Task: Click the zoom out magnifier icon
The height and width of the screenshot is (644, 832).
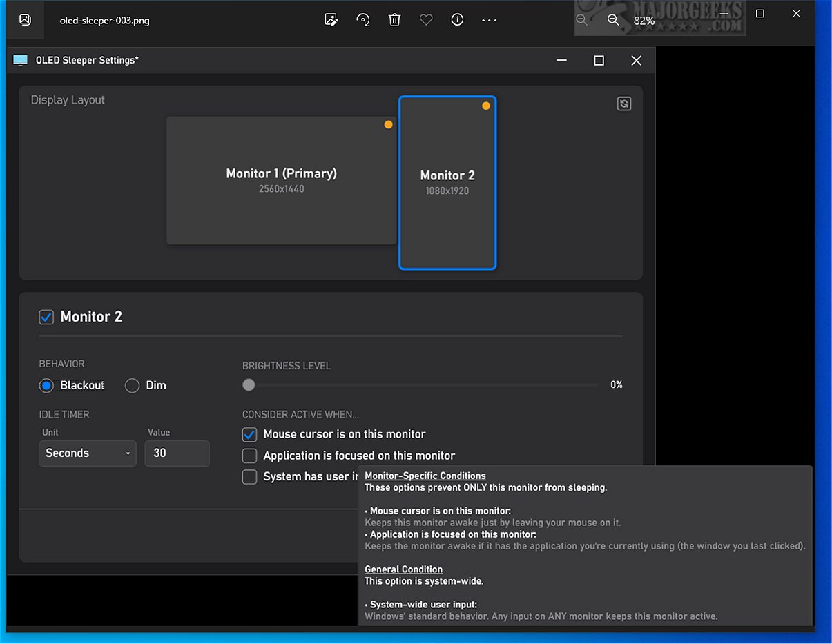Action: click(x=582, y=20)
